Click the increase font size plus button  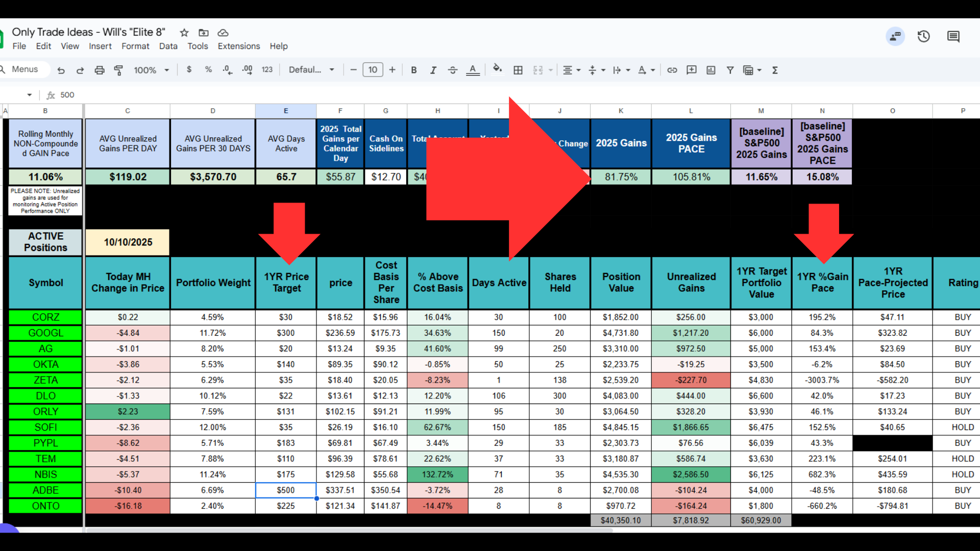tap(392, 70)
